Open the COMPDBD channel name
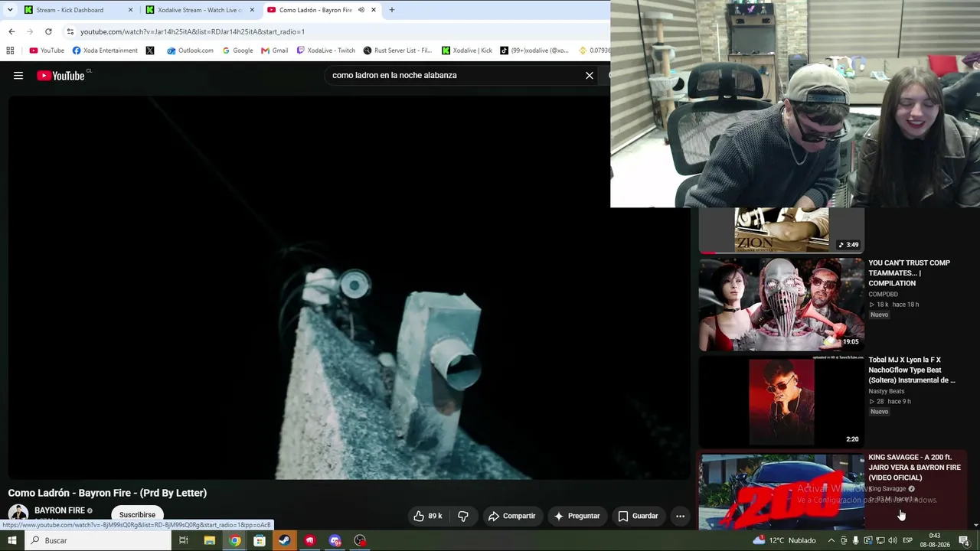 click(x=883, y=294)
